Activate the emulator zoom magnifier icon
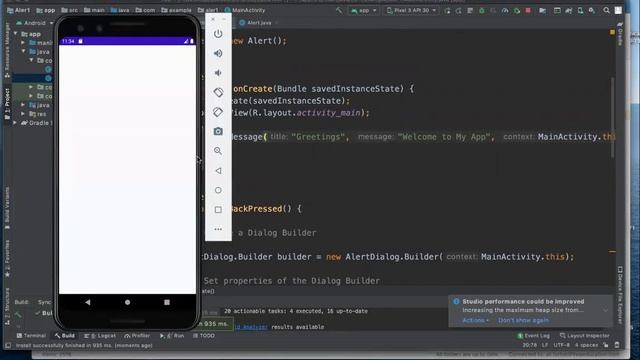This screenshot has height=360, width=640. pyautogui.click(x=218, y=151)
